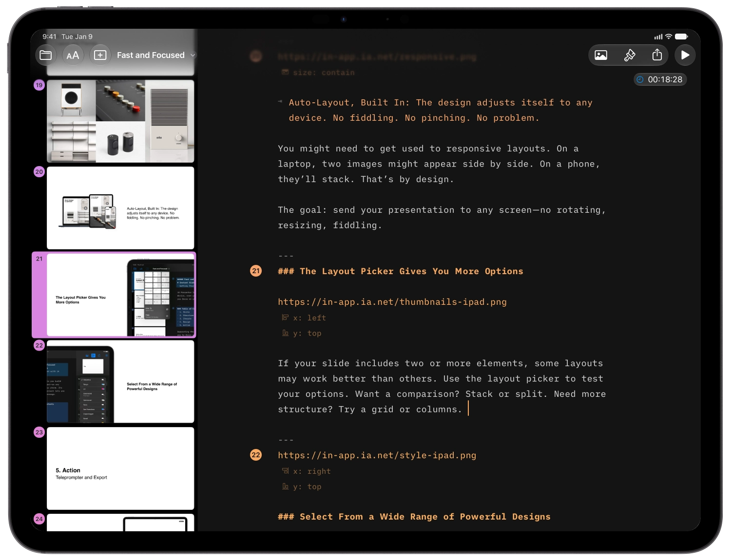Image resolution: width=731 pixels, height=560 pixels.
Task: Select slide 21 Layout Picker thumbnail
Action: [x=120, y=295]
